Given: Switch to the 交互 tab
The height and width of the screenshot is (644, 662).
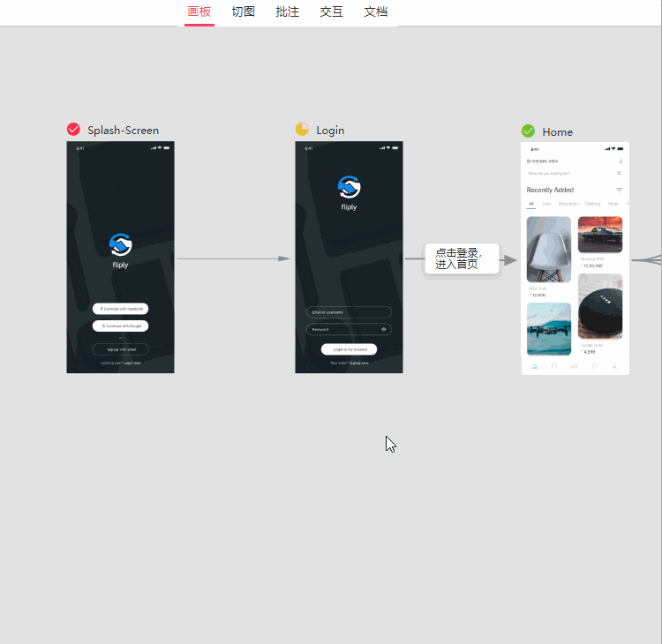Looking at the screenshot, I should (x=331, y=11).
